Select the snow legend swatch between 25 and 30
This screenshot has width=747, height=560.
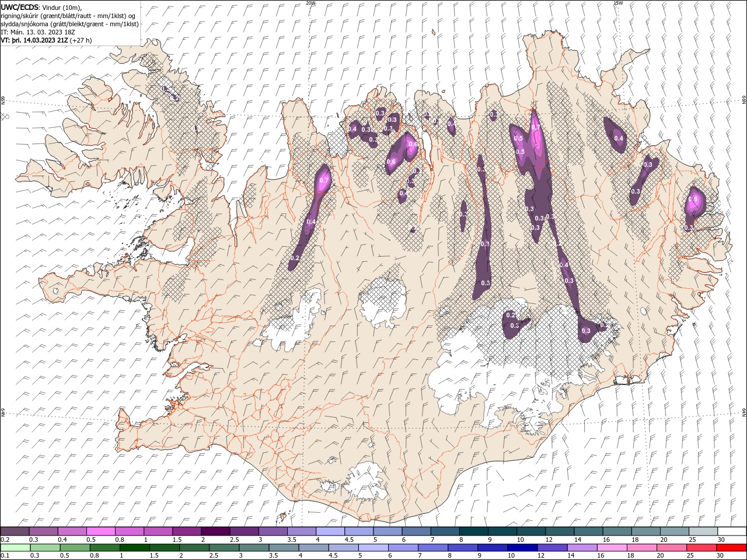click(x=703, y=531)
